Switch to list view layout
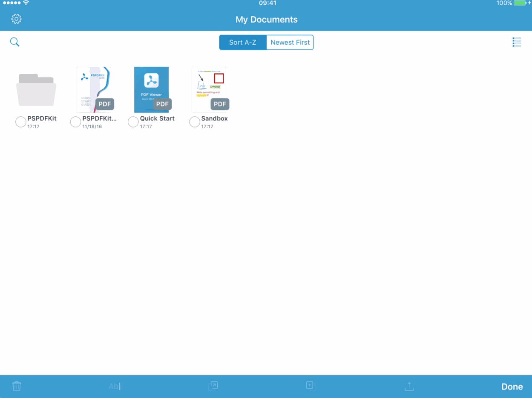The width and height of the screenshot is (532, 398). [x=517, y=41]
